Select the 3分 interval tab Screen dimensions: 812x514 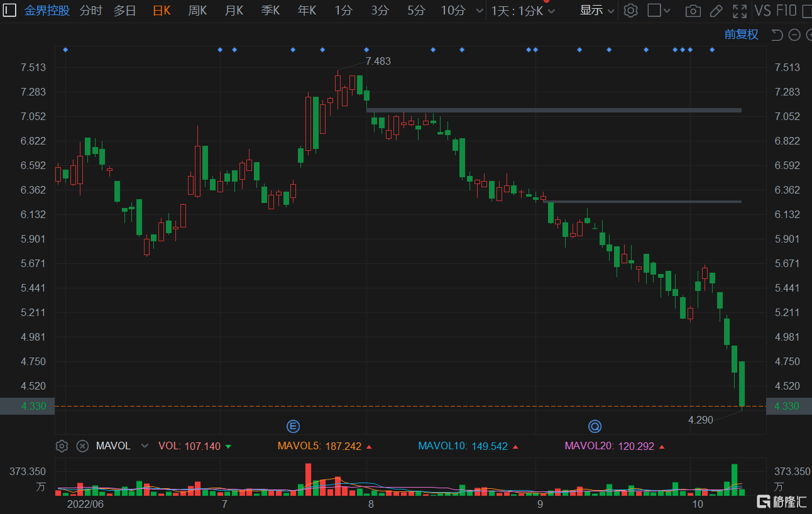pos(380,10)
